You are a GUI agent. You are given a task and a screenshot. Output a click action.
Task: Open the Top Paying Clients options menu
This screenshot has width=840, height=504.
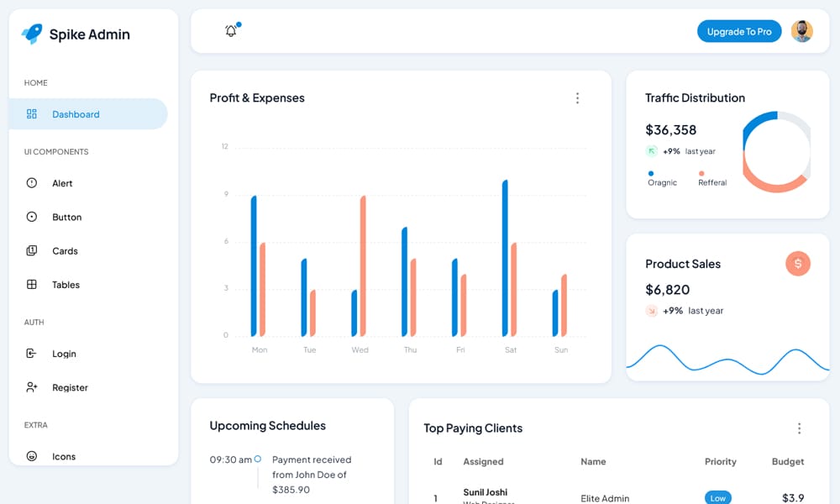[800, 428]
